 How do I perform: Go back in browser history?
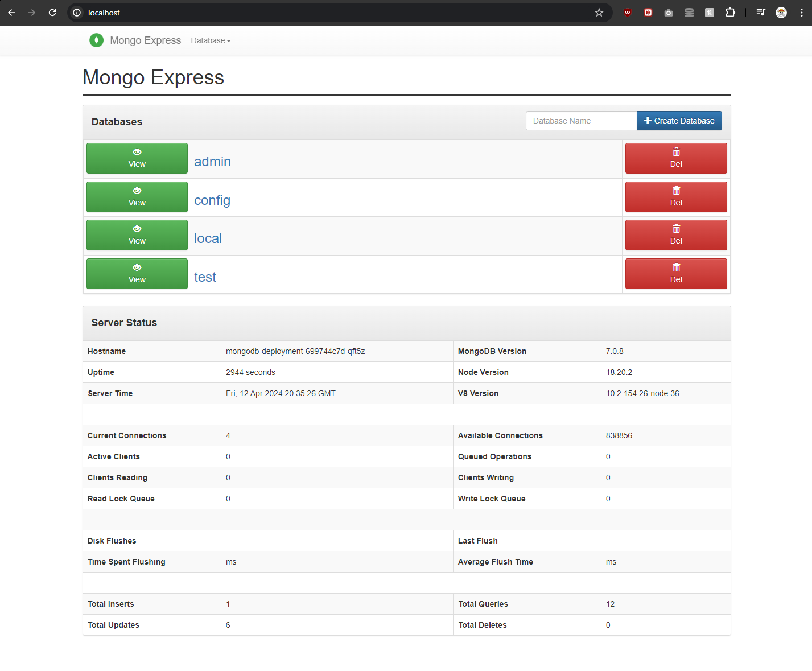point(11,13)
